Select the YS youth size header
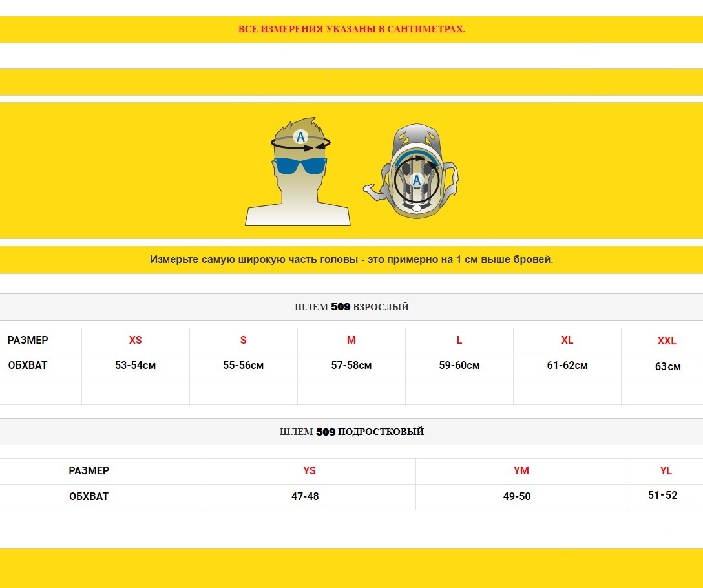 pyautogui.click(x=310, y=471)
